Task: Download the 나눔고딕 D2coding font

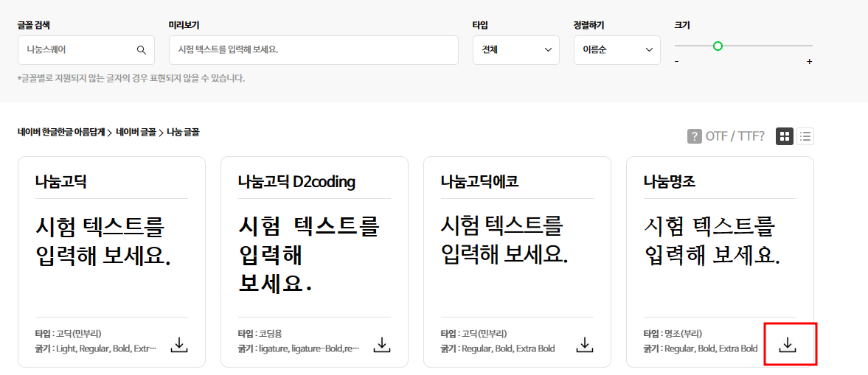Action: (381, 344)
